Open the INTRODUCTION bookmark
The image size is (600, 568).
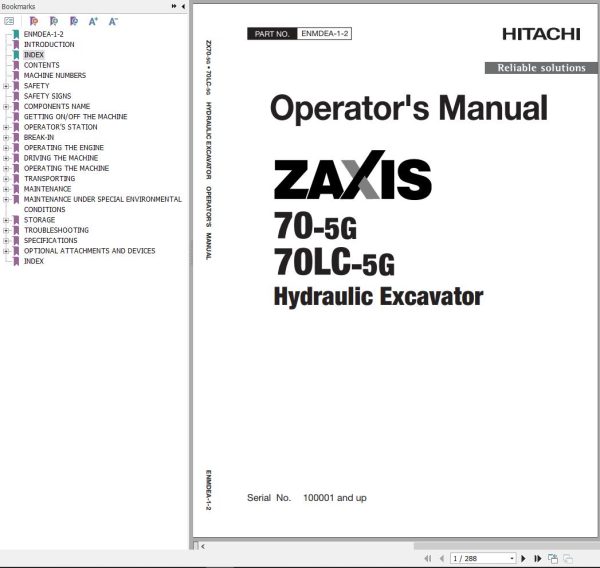[x=49, y=44]
